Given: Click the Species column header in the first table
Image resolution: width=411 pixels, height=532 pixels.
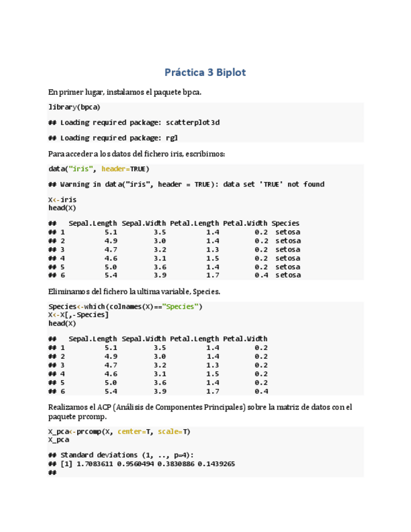Looking at the screenshot, I should 286,223.
